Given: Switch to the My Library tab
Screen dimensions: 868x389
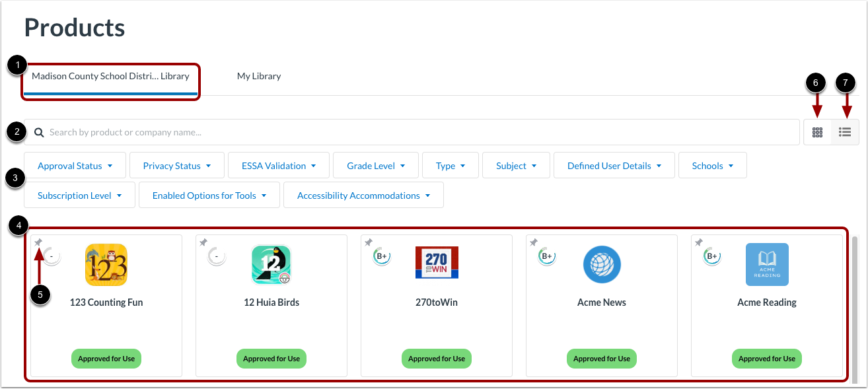Looking at the screenshot, I should tap(259, 77).
